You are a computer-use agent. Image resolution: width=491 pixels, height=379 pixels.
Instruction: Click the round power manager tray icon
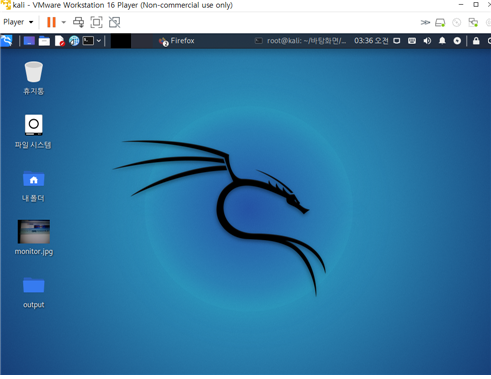tap(457, 41)
